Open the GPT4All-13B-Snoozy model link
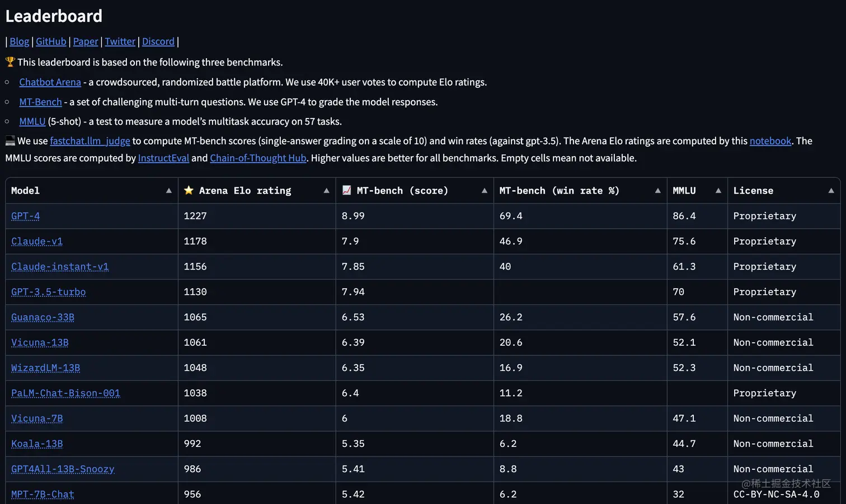846x504 pixels. 63,469
